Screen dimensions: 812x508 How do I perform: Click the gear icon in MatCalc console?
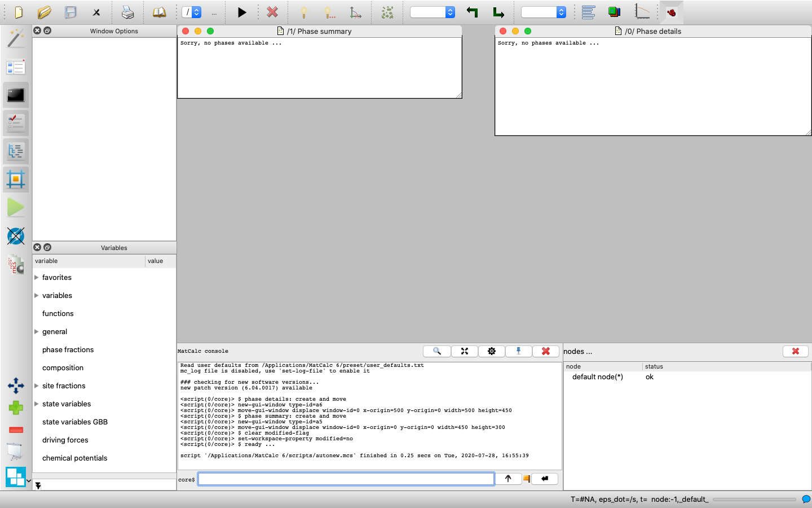491,351
